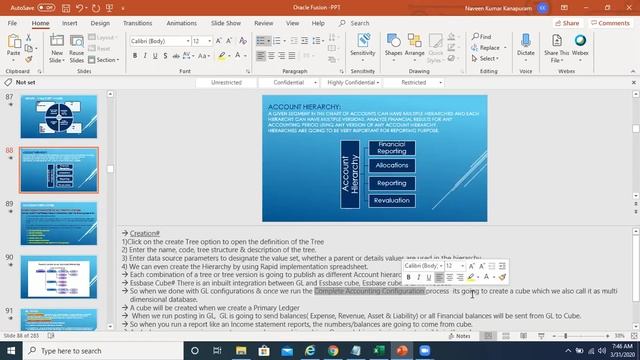Expand Confidential sensitivity dropdown
640x360 pixels.
(315, 83)
